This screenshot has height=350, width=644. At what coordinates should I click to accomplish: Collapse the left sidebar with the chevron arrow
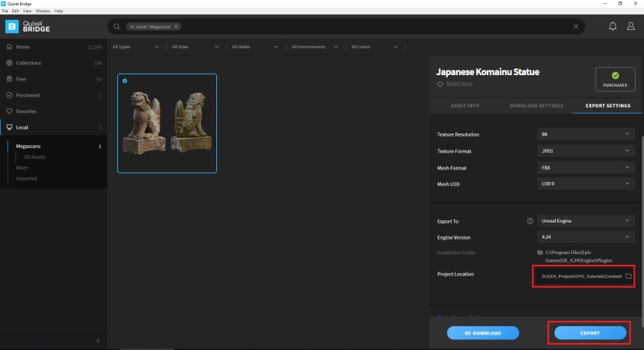point(98,340)
